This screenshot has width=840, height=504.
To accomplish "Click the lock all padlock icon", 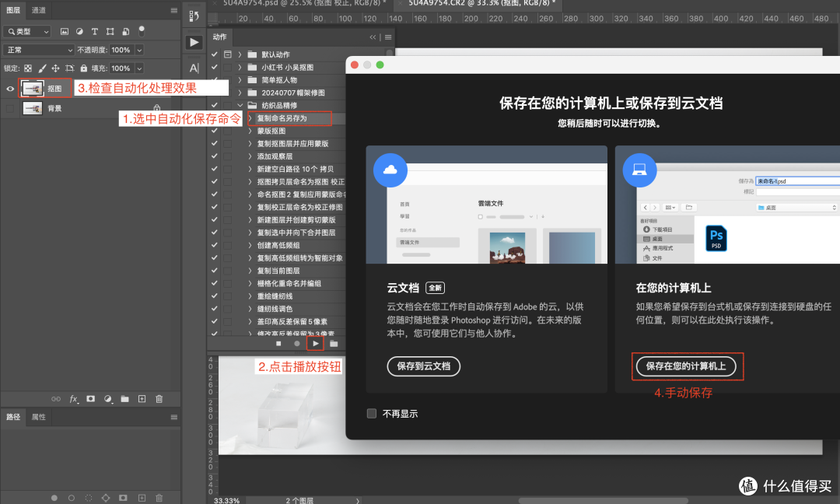I will point(83,68).
